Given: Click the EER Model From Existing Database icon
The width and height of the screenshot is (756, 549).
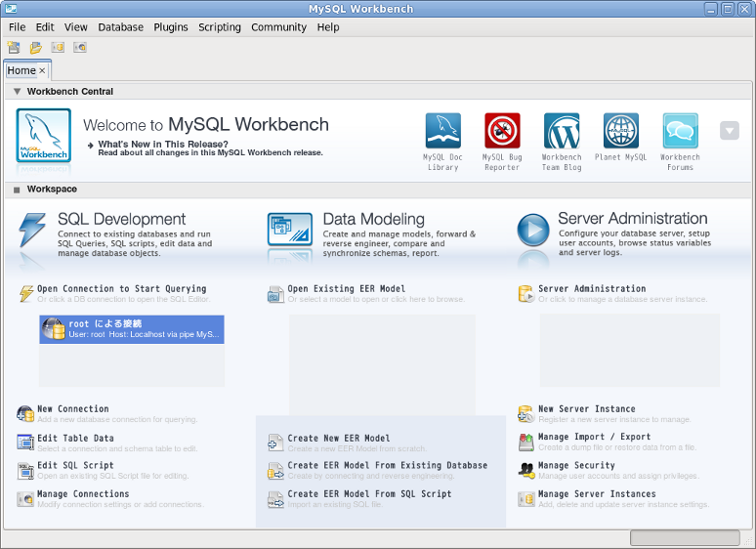Looking at the screenshot, I should click(275, 471).
